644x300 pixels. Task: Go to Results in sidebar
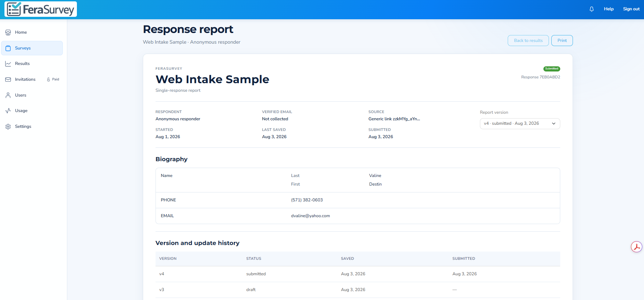coord(32,64)
